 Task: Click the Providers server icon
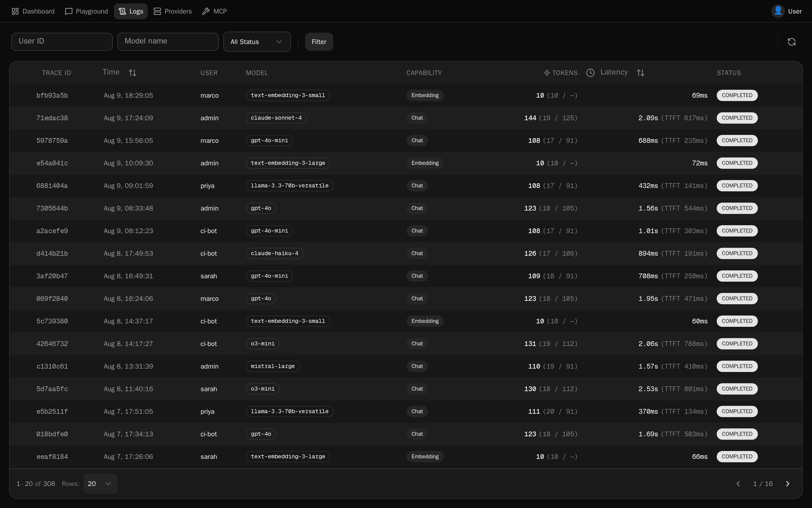157,11
